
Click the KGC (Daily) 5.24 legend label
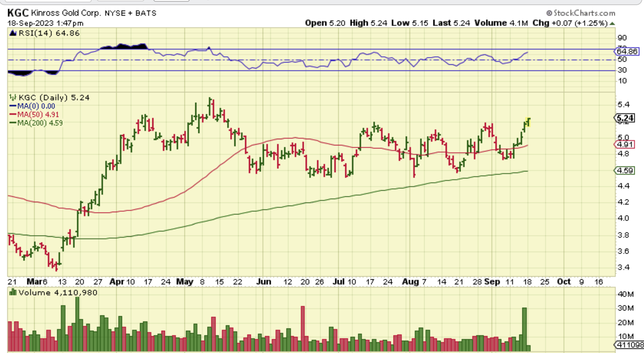pyautogui.click(x=54, y=98)
